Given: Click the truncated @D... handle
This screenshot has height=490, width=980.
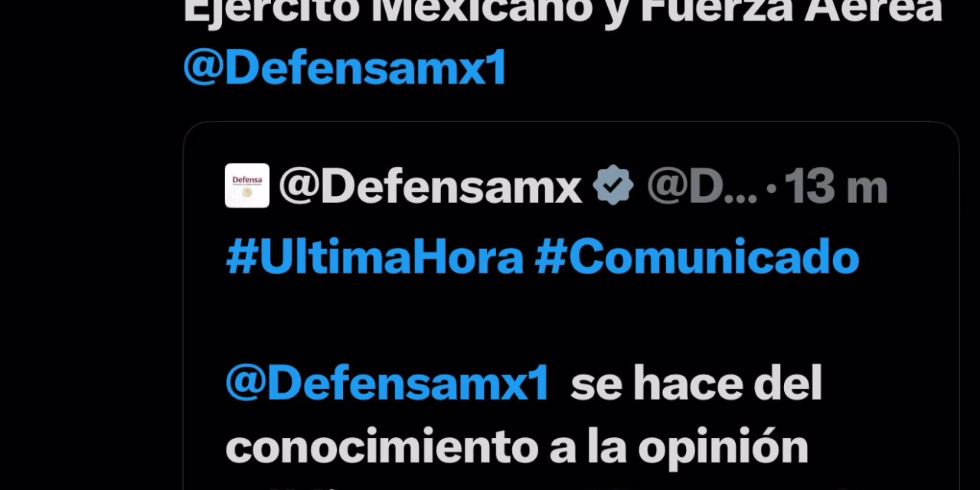Looking at the screenshot, I should click(702, 188).
